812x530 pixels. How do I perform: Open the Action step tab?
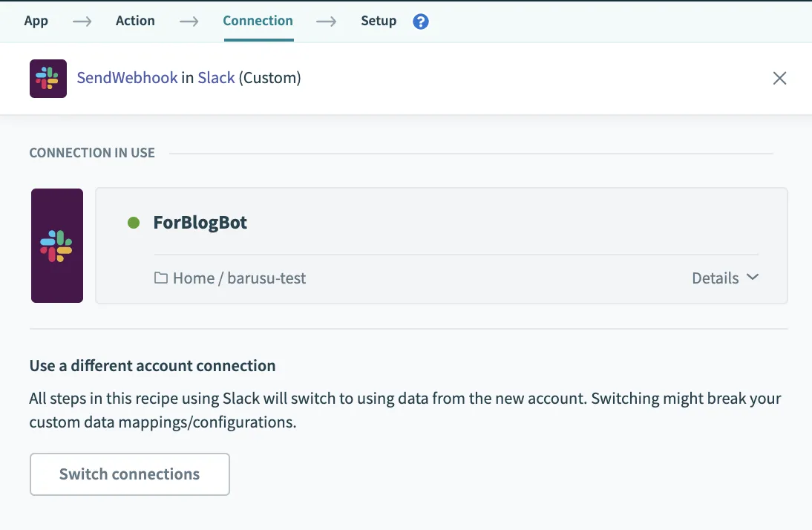point(135,21)
